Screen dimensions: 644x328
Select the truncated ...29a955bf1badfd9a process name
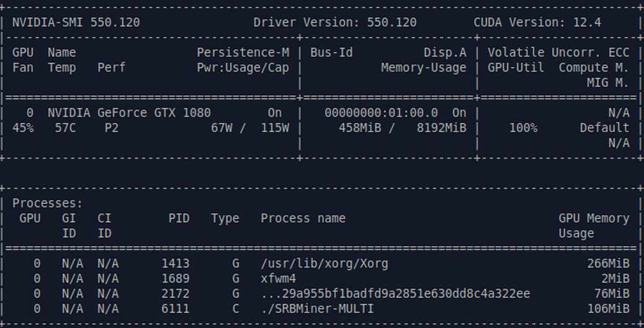pyautogui.click(x=395, y=293)
